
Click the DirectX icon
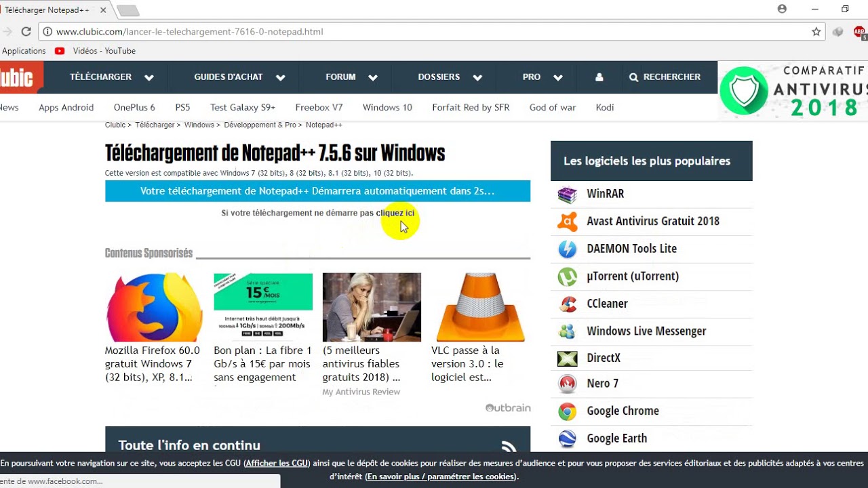(x=568, y=358)
